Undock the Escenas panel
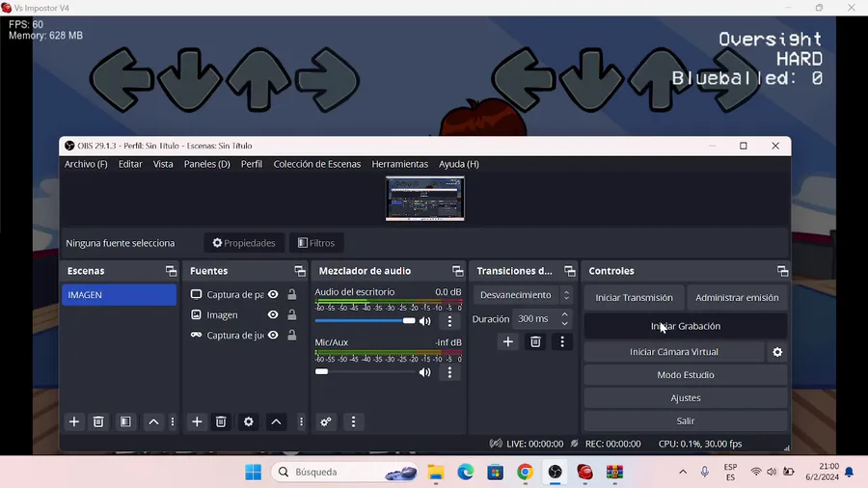The image size is (868, 488). click(171, 271)
